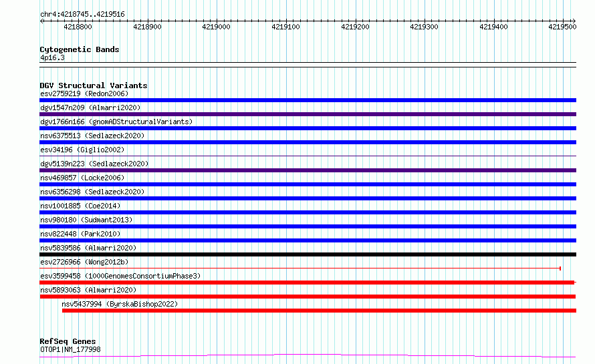Click the 4219300 ruler position label
The width and height of the screenshot is (595, 364).
[425, 27]
